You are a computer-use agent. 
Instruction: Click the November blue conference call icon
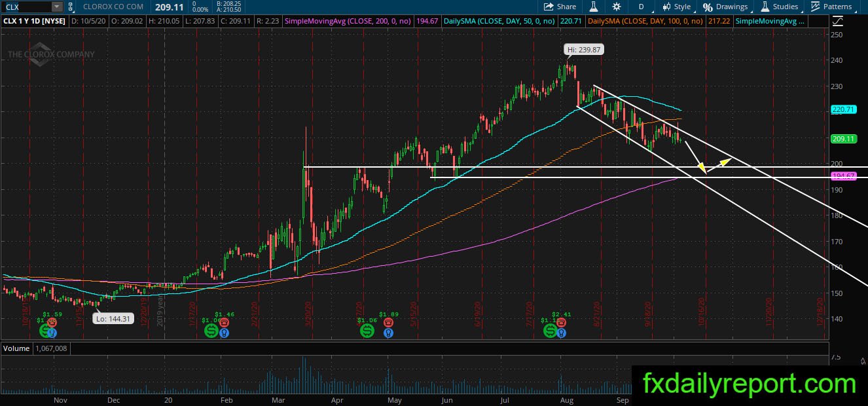[52, 333]
